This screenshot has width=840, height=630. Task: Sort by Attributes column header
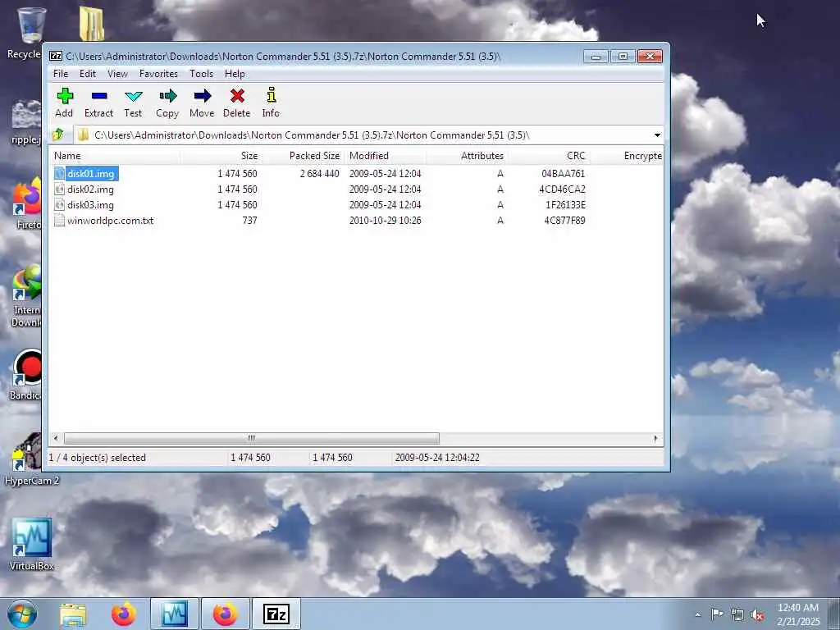pyautogui.click(x=467, y=156)
